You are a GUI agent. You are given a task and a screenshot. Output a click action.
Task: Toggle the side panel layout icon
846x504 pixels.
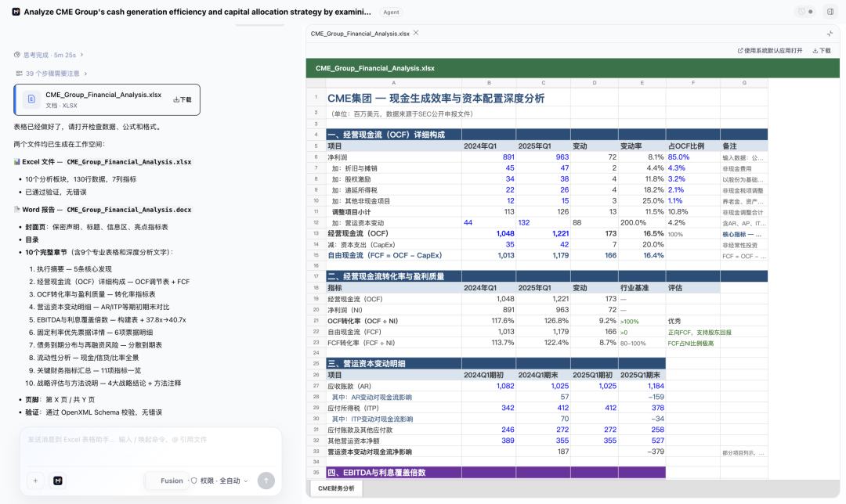830,12
